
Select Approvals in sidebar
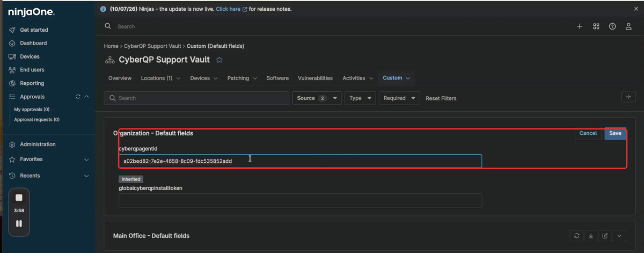pyautogui.click(x=32, y=97)
